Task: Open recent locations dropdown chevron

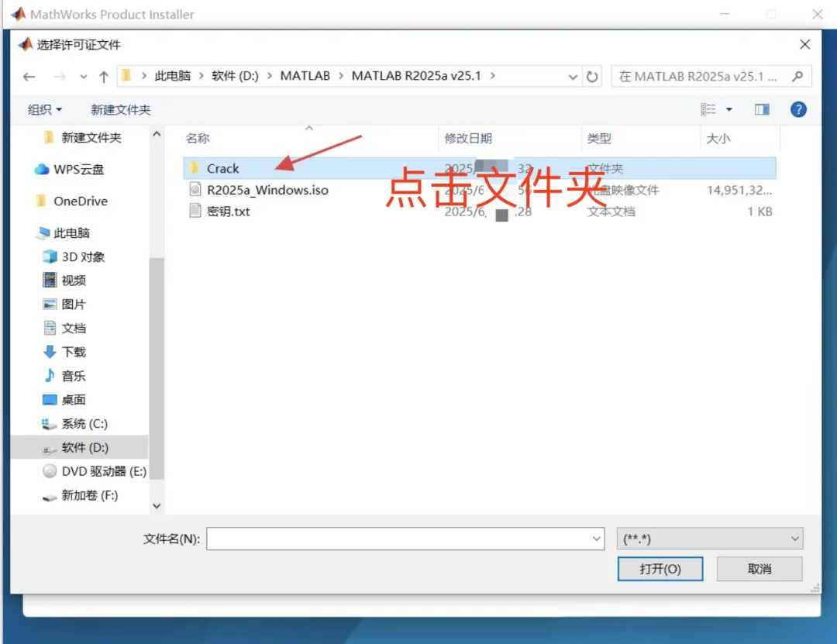Action: pyautogui.click(x=83, y=77)
